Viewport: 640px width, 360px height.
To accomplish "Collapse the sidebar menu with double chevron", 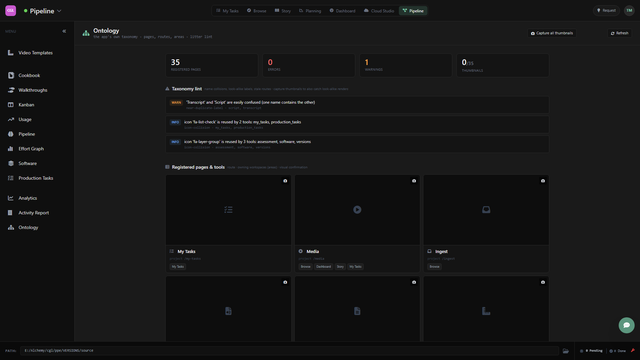I will pyautogui.click(x=64, y=31).
